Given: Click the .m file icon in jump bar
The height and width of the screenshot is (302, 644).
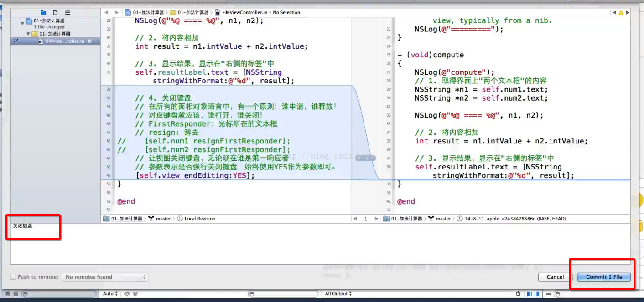Looking at the screenshot, I should point(218,12).
